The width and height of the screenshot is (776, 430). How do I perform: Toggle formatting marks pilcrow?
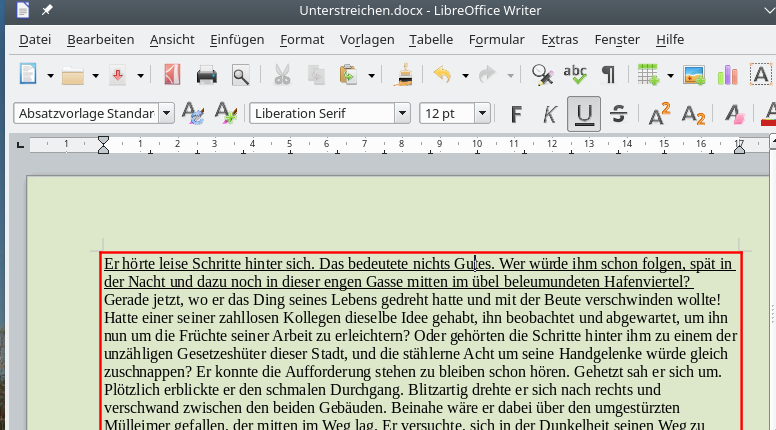pos(608,75)
